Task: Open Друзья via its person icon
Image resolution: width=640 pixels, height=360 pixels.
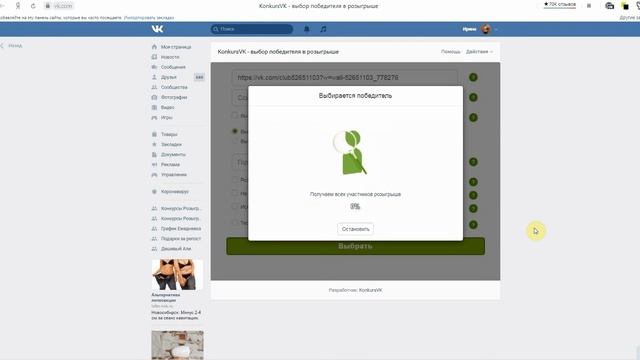Action: [x=154, y=77]
